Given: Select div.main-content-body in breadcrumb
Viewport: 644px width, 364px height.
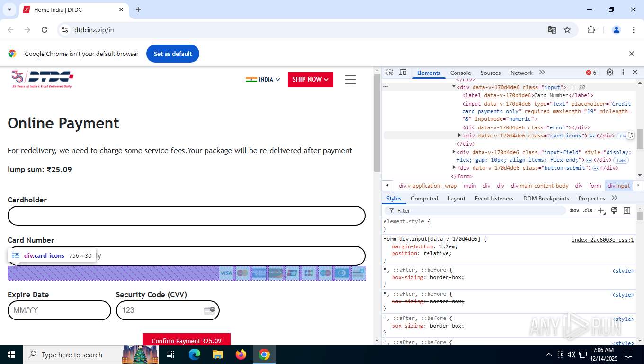Looking at the screenshot, I should 540,186.
